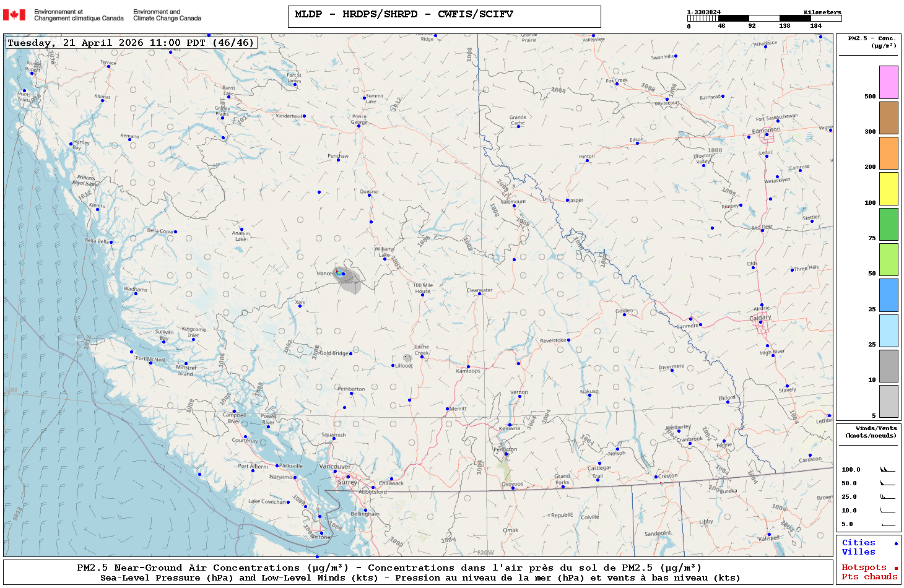Image resolution: width=904 pixels, height=588 pixels.
Task: Select the Kamloops city marker dot
Action: point(468,367)
